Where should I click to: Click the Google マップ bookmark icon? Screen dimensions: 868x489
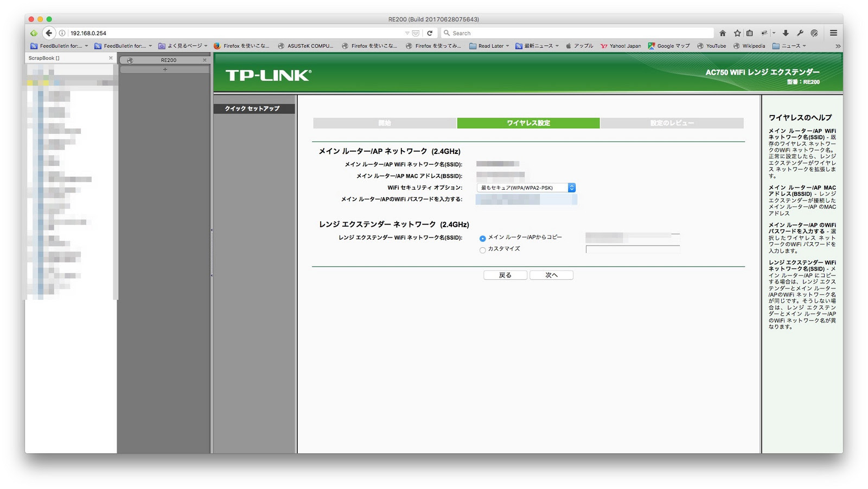pos(651,46)
